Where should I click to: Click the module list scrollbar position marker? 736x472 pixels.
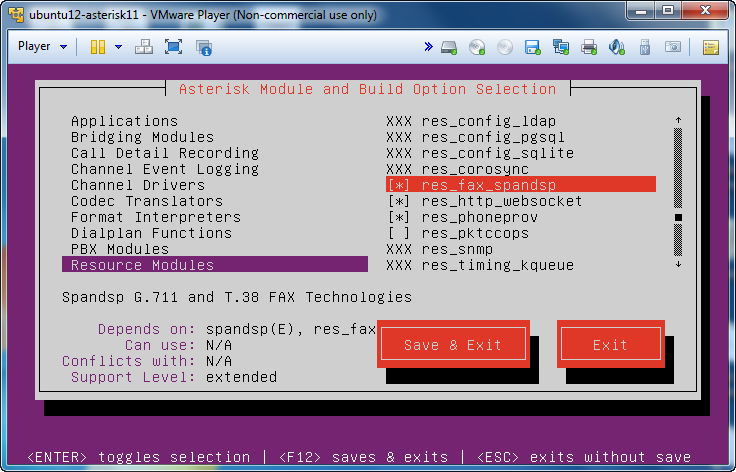pyautogui.click(x=678, y=217)
